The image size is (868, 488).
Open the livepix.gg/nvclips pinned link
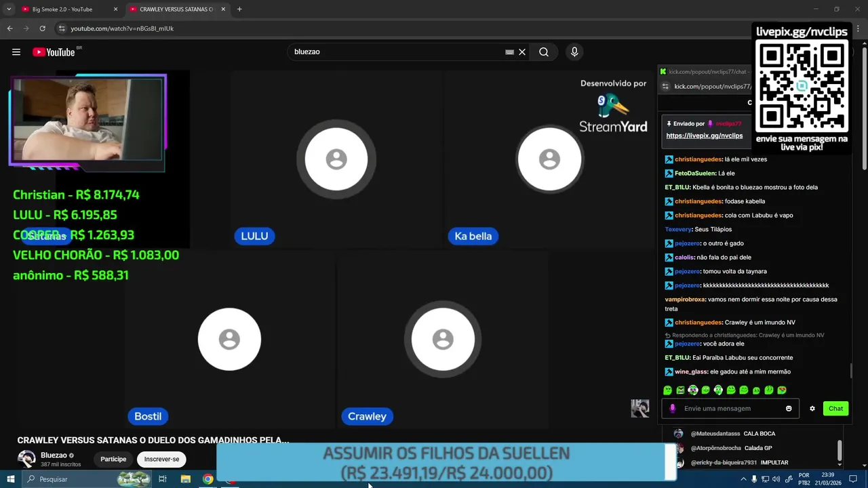point(705,136)
